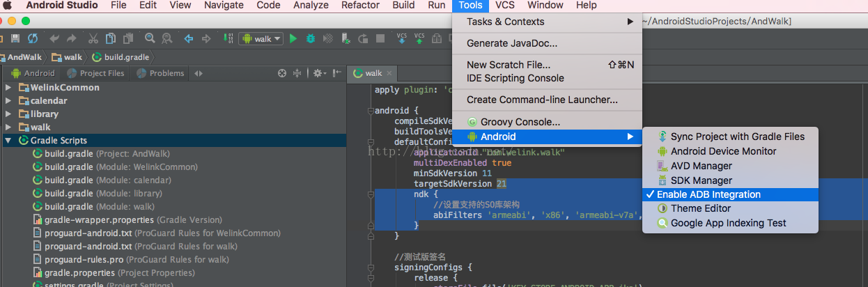Open SDK Manager from Android submenu
The image size is (868, 287).
729,180
